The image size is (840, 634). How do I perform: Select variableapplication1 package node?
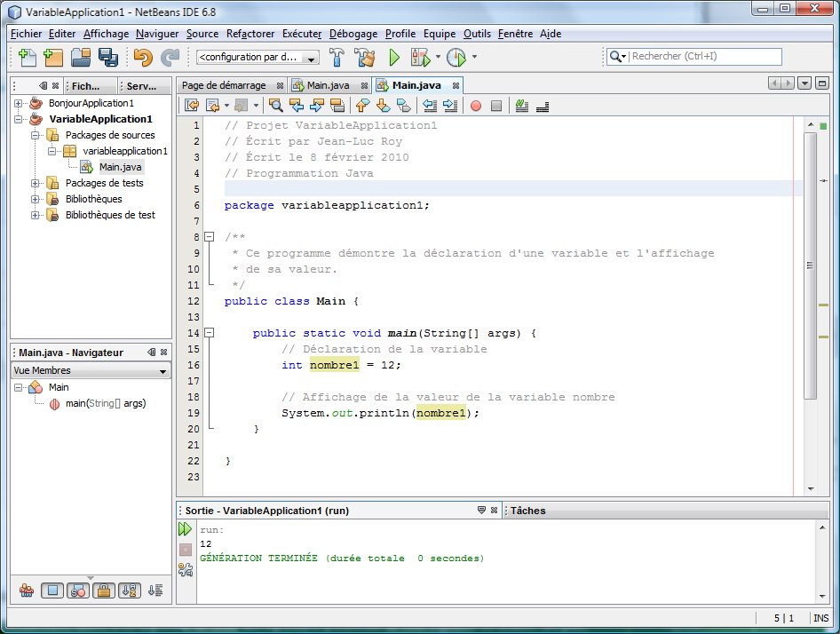[125, 151]
